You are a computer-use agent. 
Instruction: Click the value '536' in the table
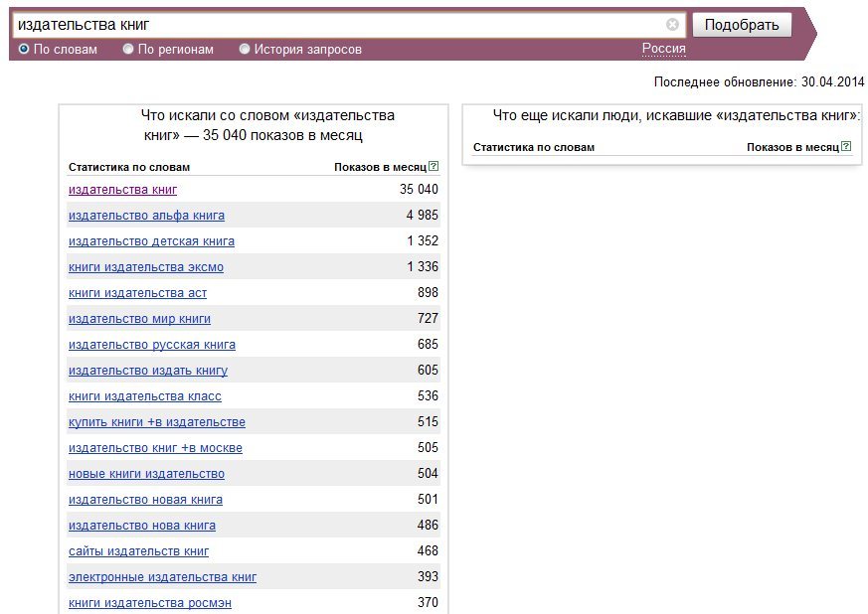pyautogui.click(x=428, y=395)
